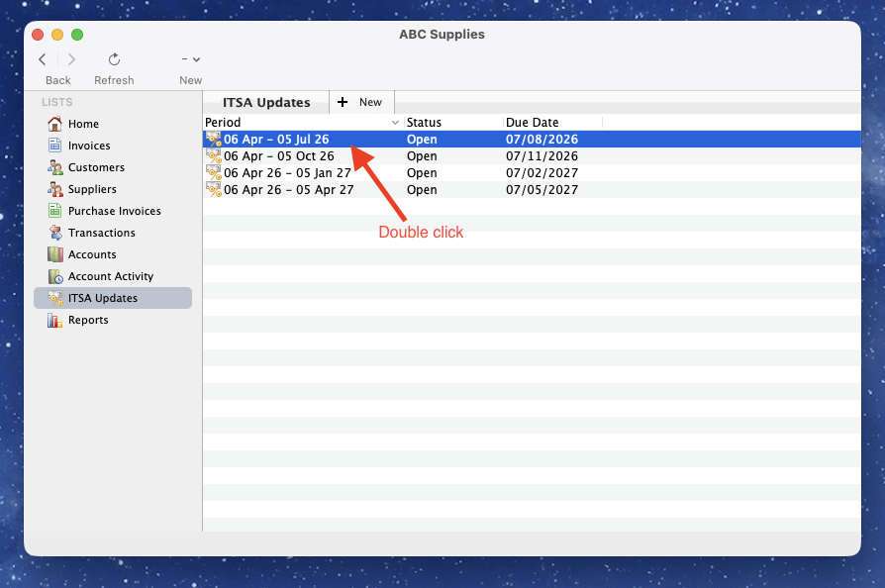885x588 pixels.
Task: Open the Suppliers list
Action: click(x=93, y=189)
